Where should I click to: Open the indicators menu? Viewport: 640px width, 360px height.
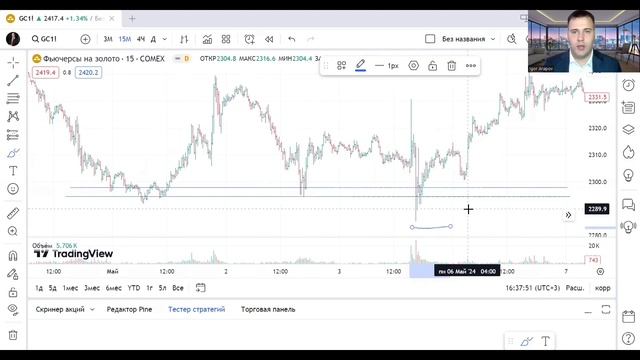point(207,39)
